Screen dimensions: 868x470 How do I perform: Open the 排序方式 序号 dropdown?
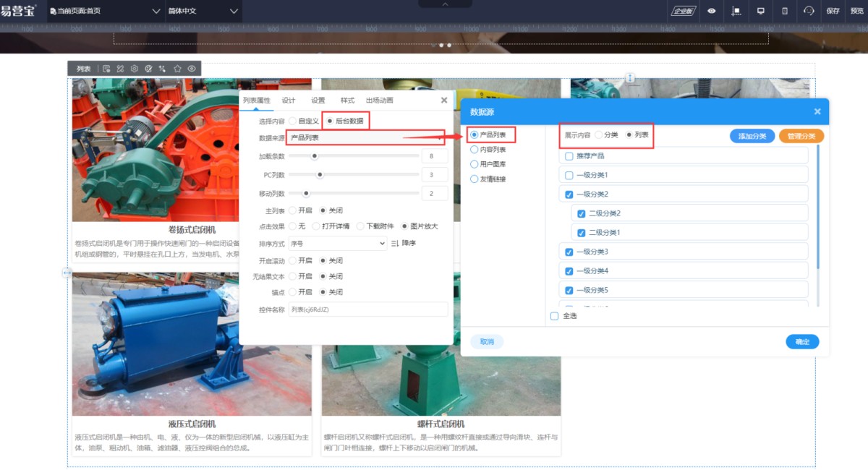tap(338, 244)
